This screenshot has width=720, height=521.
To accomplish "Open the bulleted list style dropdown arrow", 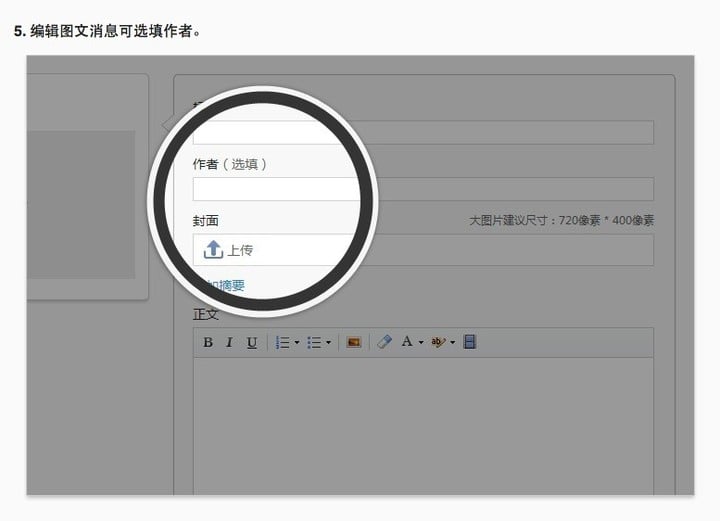I will 328,343.
